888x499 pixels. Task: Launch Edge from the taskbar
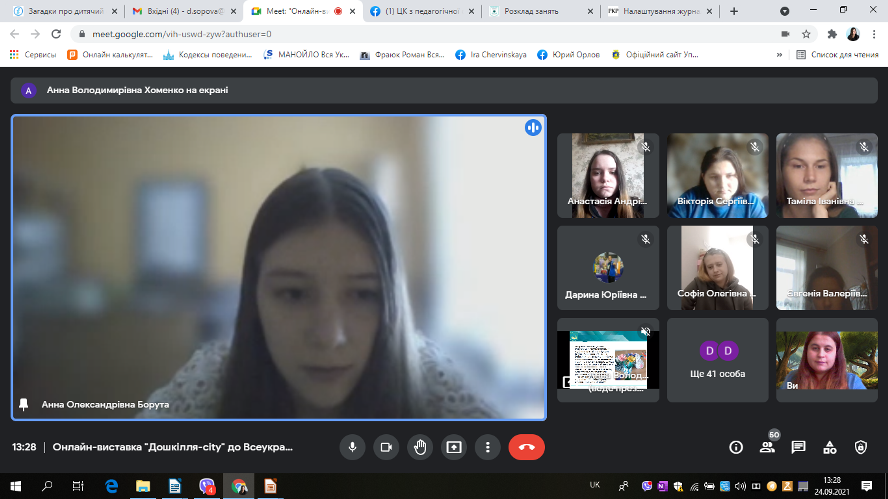(112, 486)
